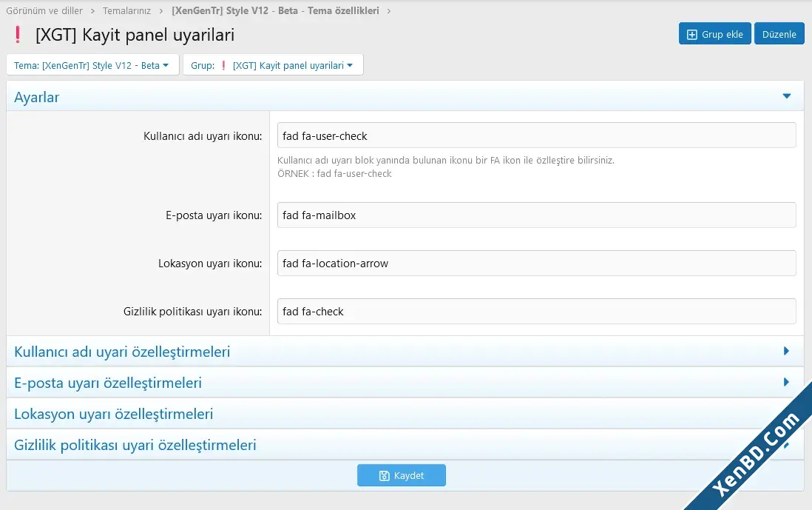
Task: Click the floppy disk icon on Kaydet
Action: (x=385, y=476)
